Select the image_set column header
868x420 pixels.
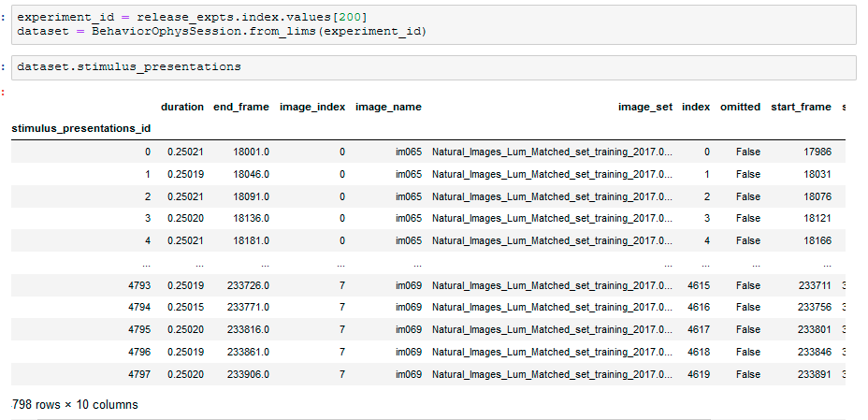pyautogui.click(x=645, y=107)
